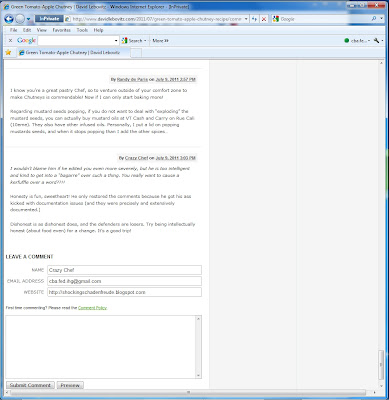
Task: Open the Randy de Paris author link
Action: pos(132,79)
